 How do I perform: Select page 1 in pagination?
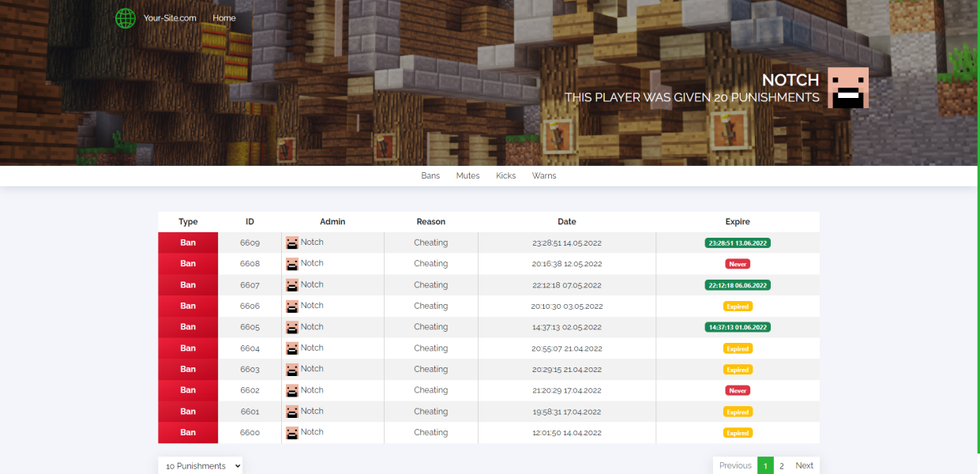pos(765,465)
